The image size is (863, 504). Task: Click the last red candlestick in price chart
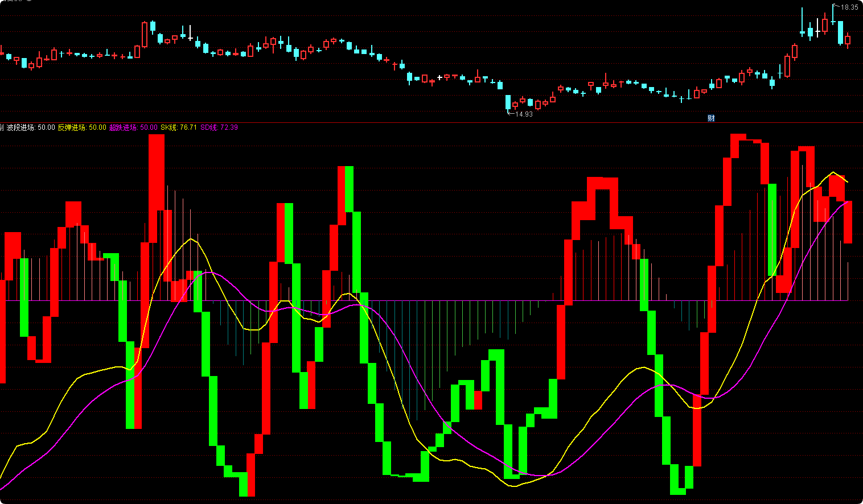coord(848,40)
